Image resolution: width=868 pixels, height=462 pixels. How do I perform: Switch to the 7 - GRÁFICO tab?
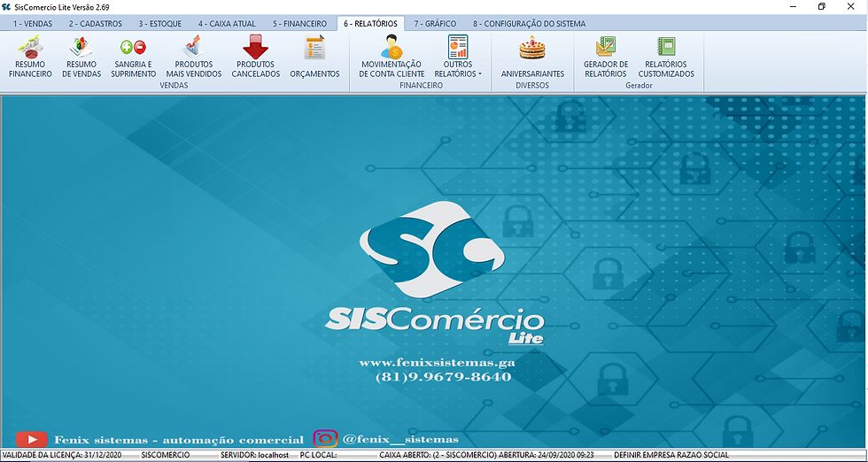point(435,24)
